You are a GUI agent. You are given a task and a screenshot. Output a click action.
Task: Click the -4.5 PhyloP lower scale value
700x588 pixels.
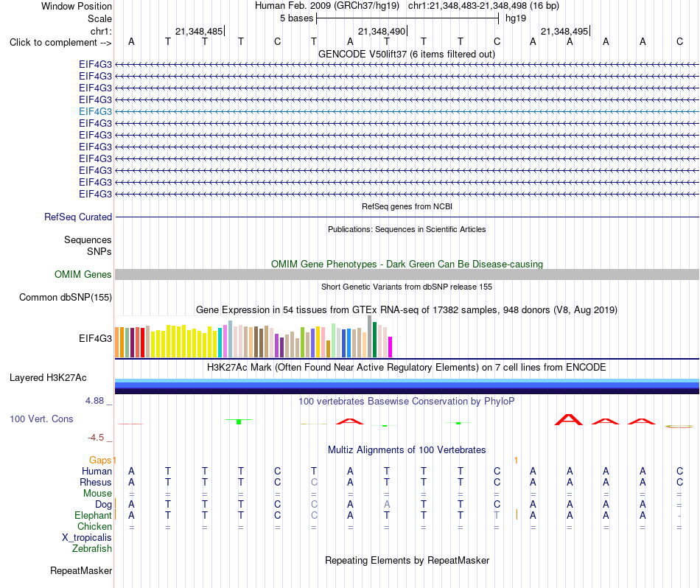click(x=96, y=438)
